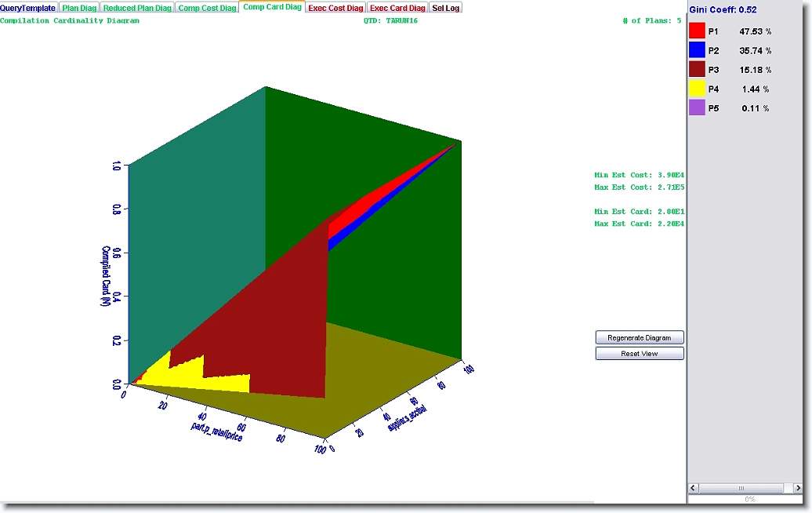The height and width of the screenshot is (513, 812).
Task: Choose the yellow P4 plan swatch
Action: coord(697,89)
